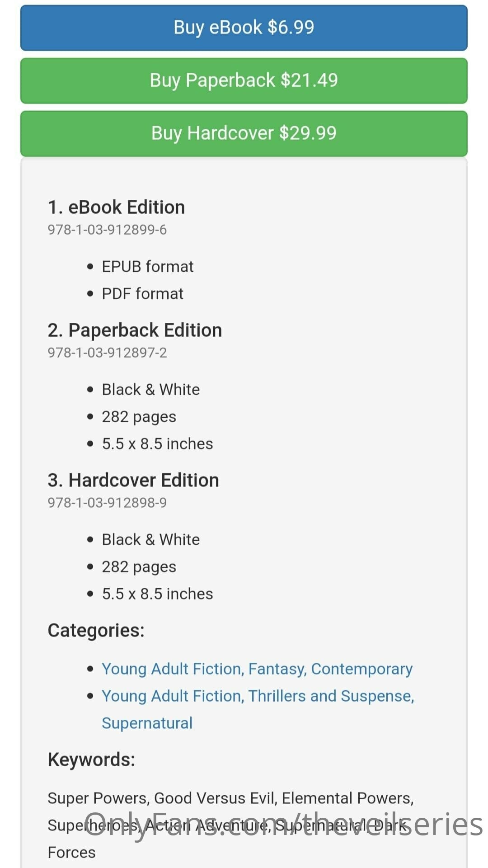Click the Paperback Edition heading

(x=135, y=330)
